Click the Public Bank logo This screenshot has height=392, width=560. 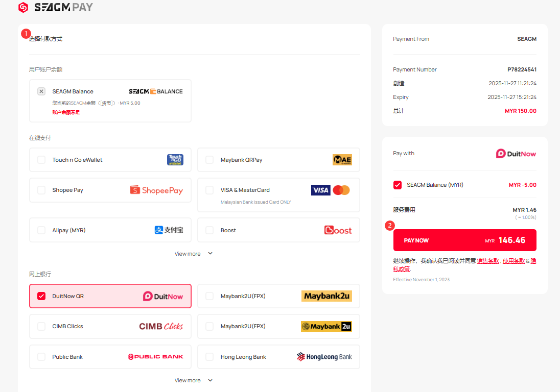click(x=155, y=357)
